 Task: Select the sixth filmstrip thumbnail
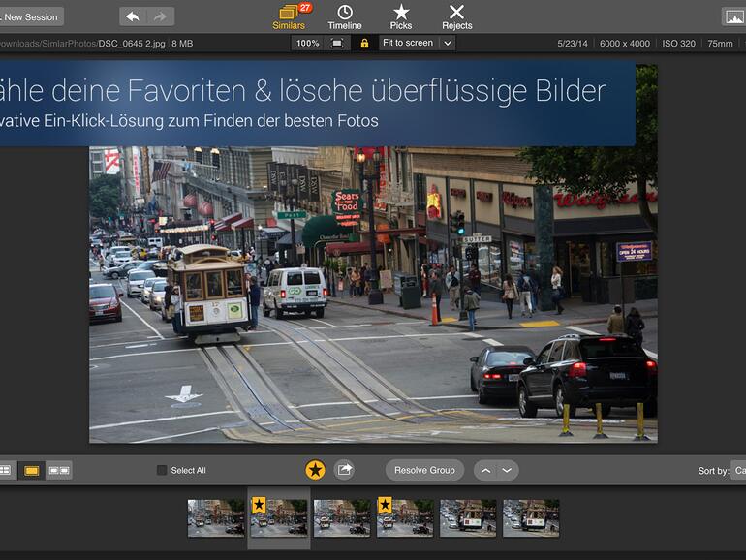point(531,518)
